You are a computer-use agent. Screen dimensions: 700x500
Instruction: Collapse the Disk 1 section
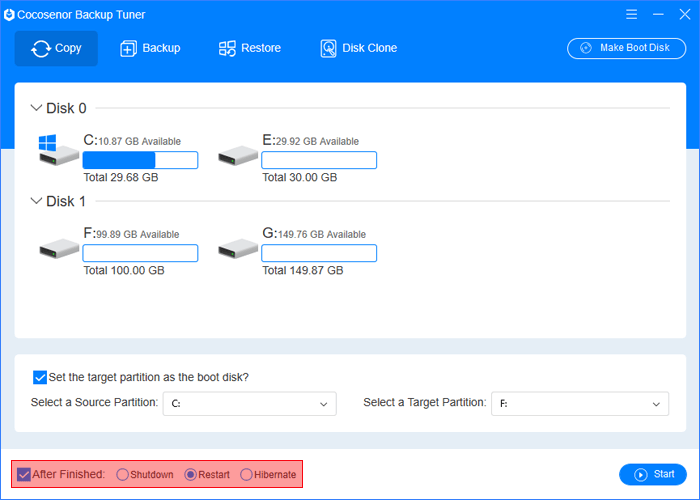pos(36,201)
